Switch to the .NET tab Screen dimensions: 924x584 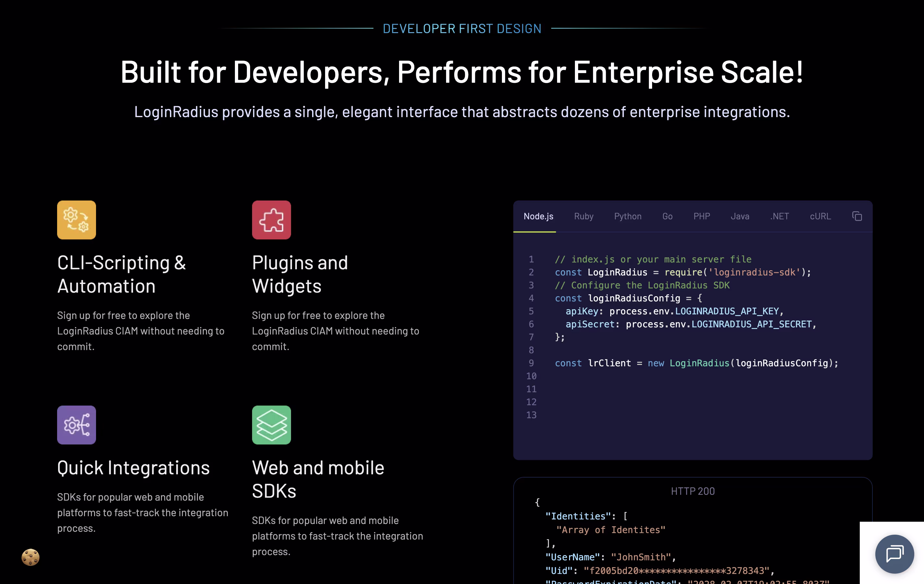click(x=779, y=216)
